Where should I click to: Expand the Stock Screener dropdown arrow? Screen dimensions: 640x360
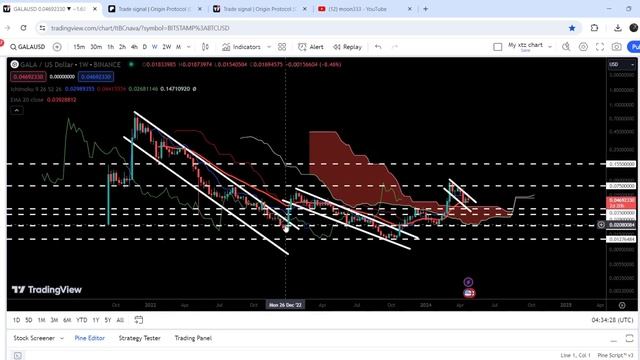(62, 338)
